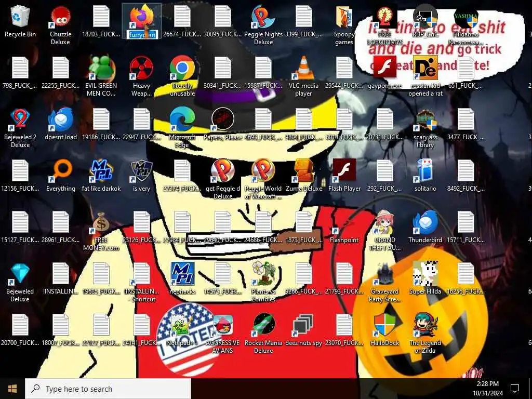This screenshot has height=399, width=532.
Task: Select the 'scary ass library' icon
Action: (425, 120)
